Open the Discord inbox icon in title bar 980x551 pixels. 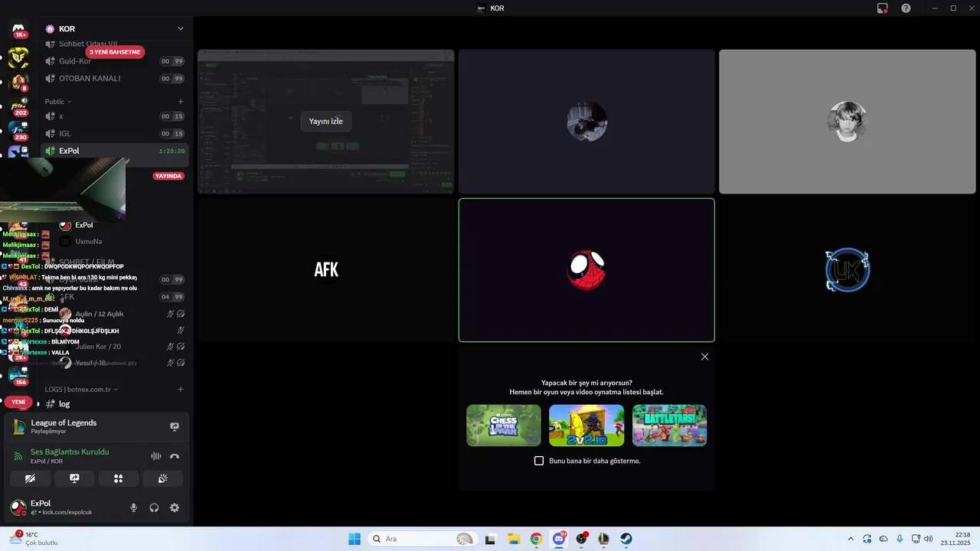(883, 8)
